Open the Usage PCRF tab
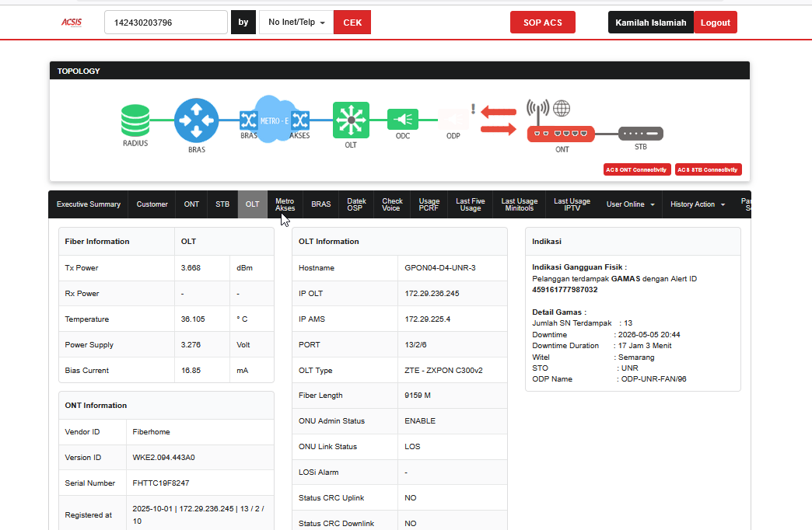Viewport: 812px width, 530px height. (x=429, y=204)
